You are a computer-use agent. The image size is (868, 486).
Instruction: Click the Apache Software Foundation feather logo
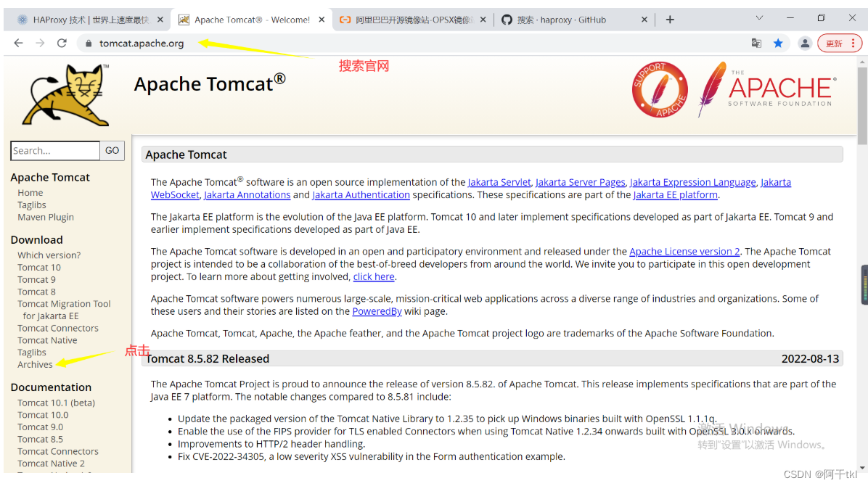click(766, 88)
